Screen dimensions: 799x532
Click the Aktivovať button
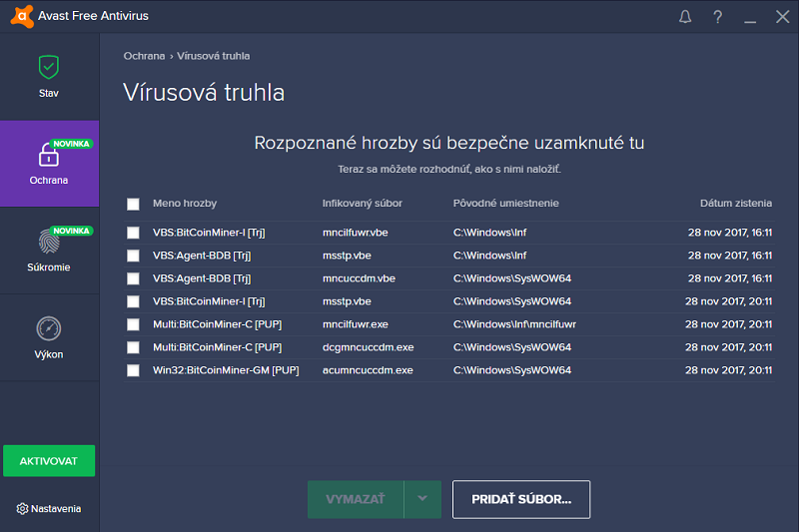pyautogui.click(x=49, y=461)
